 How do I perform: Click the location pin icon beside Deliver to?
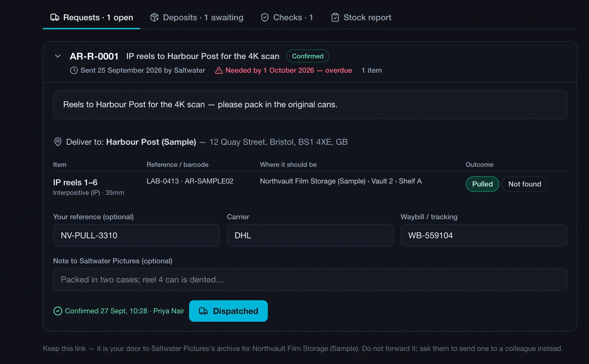(58, 142)
